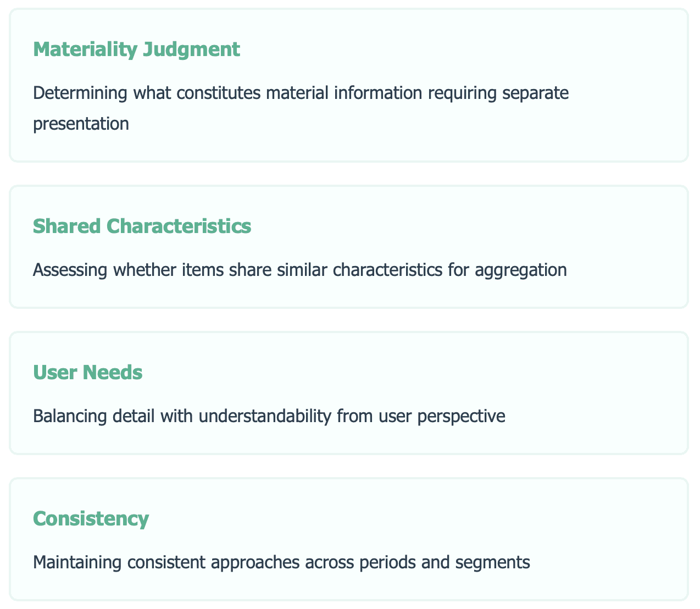Click the Materiality Judgment heading
The width and height of the screenshot is (700, 609).
click(137, 49)
